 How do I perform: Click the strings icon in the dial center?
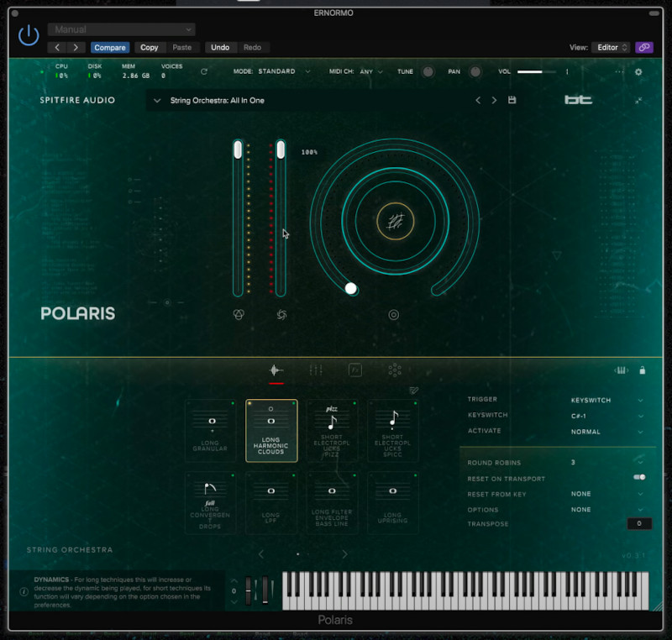point(395,221)
